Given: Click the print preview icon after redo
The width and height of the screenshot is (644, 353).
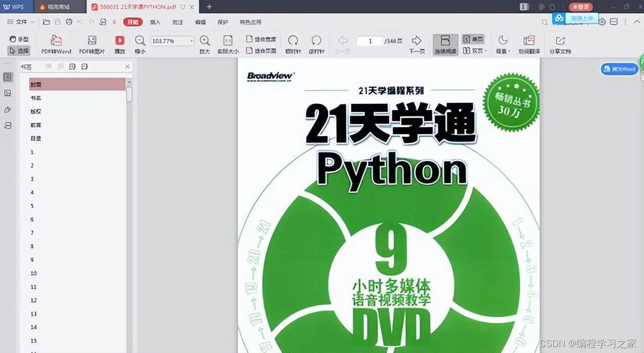Looking at the screenshot, I should (103, 22).
